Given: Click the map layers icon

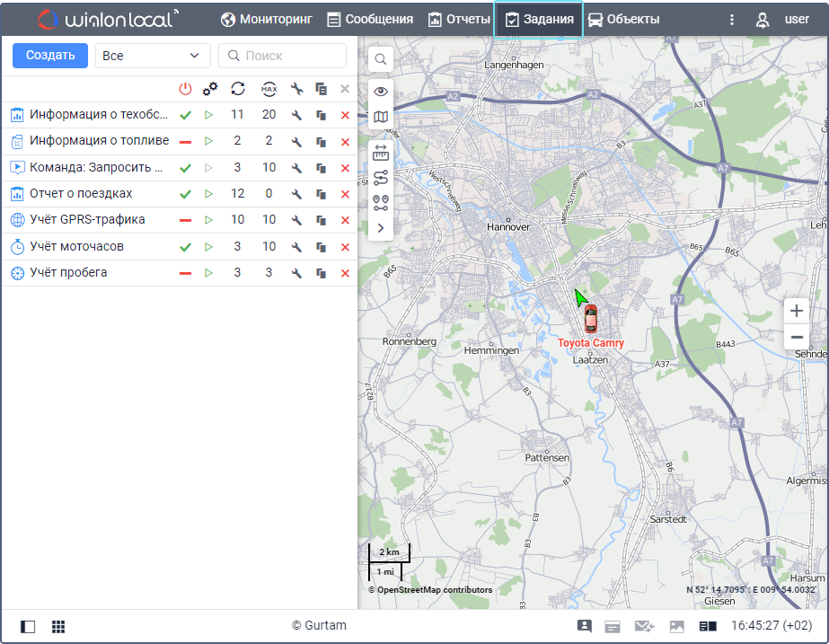Looking at the screenshot, I should pyautogui.click(x=381, y=117).
